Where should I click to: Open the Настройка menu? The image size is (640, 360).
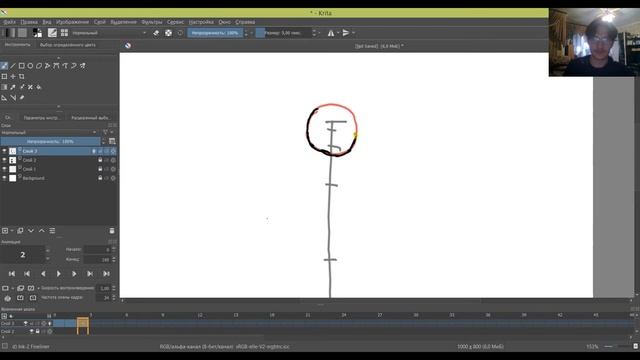[x=201, y=22]
